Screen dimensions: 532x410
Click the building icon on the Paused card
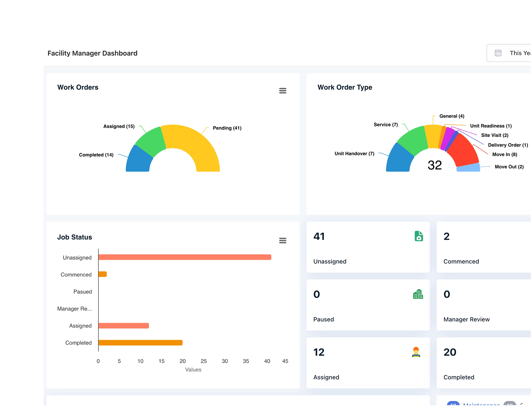coord(418,294)
